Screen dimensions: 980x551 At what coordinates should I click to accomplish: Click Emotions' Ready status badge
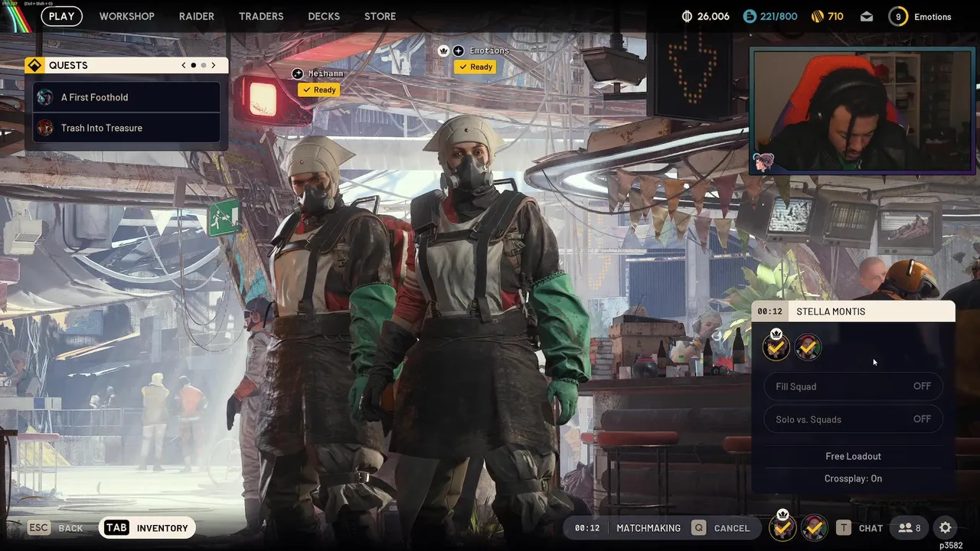[475, 67]
